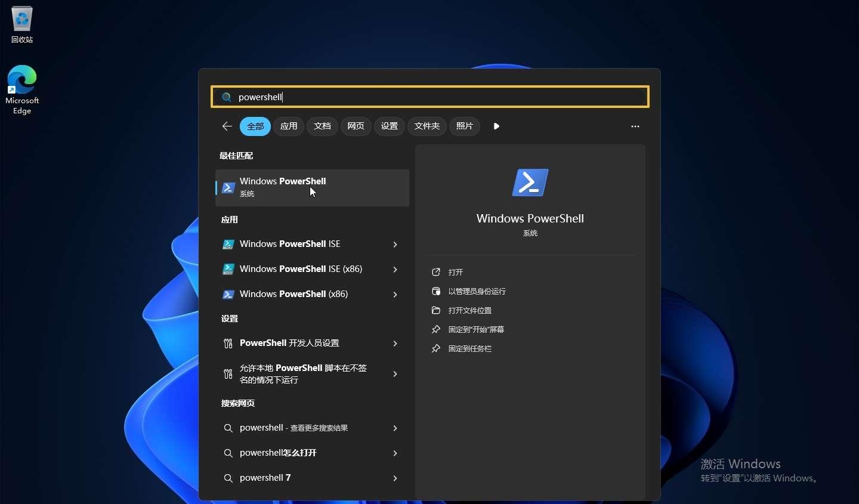The image size is (859, 504).
Task: Click the powershell search input field
Action: click(430, 97)
